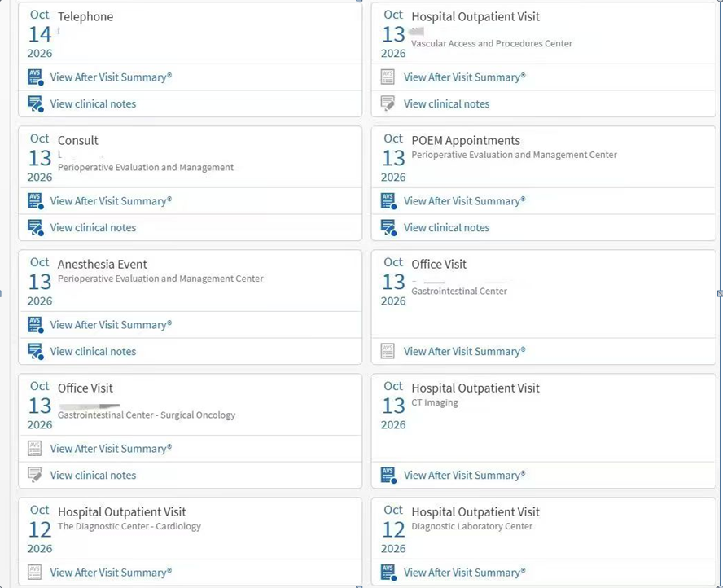
Task: View clinical notes for the Consult visit
Action: click(x=93, y=228)
